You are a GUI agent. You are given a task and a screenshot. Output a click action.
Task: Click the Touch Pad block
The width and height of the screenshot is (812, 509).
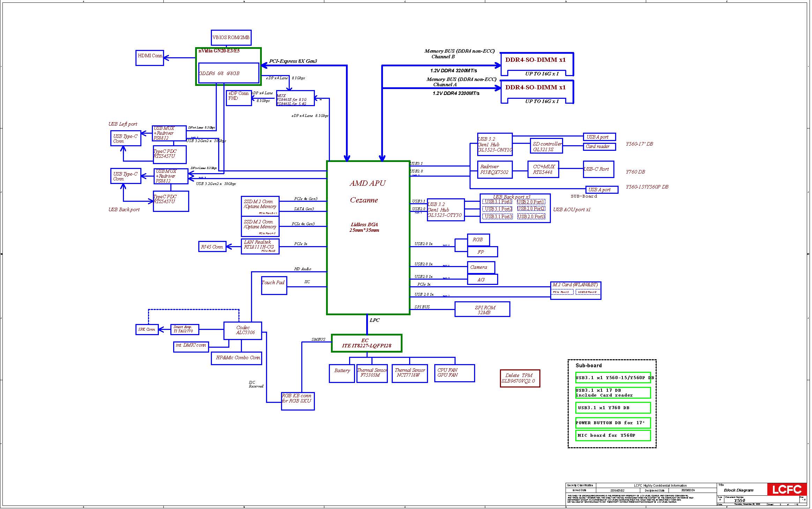point(274,285)
